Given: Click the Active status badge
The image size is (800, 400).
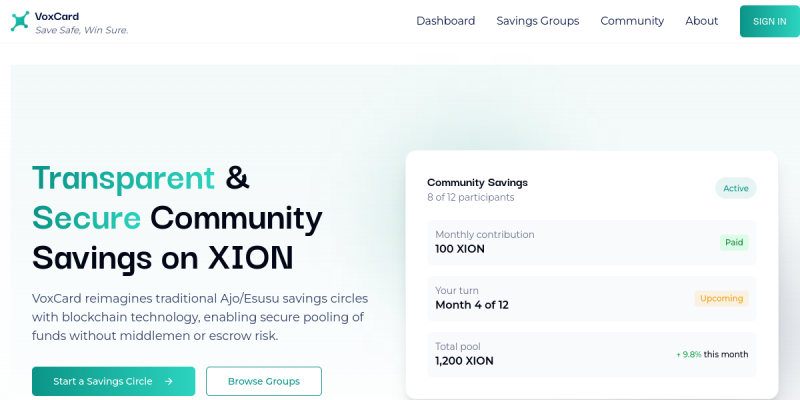Looking at the screenshot, I should (735, 188).
